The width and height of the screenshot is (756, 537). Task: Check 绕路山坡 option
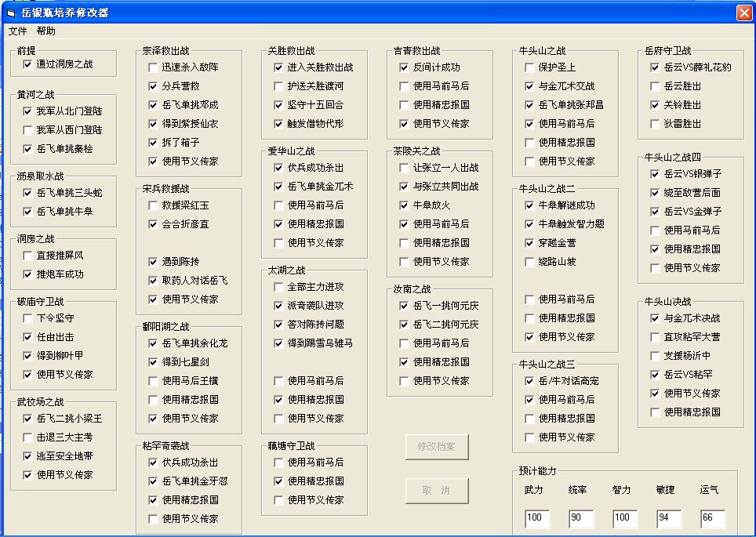point(529,262)
